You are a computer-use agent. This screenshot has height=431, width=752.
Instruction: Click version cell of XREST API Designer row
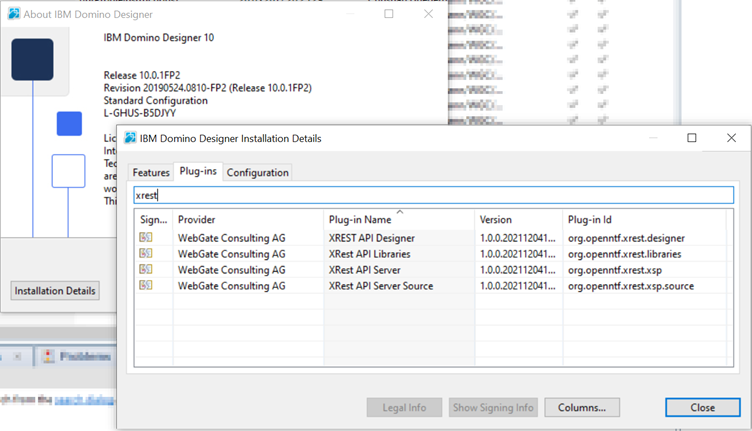click(517, 238)
